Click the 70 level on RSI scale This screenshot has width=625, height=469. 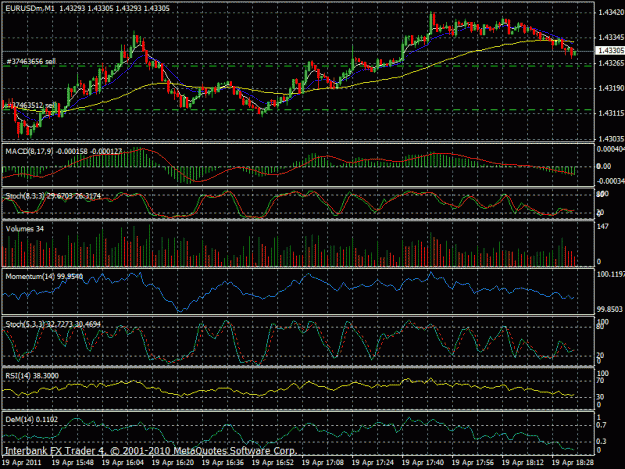click(600, 381)
